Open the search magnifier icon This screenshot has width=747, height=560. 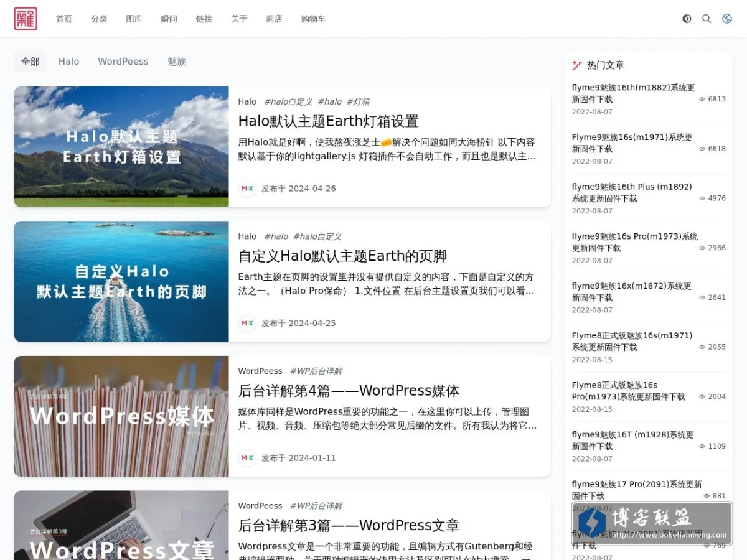point(707,19)
